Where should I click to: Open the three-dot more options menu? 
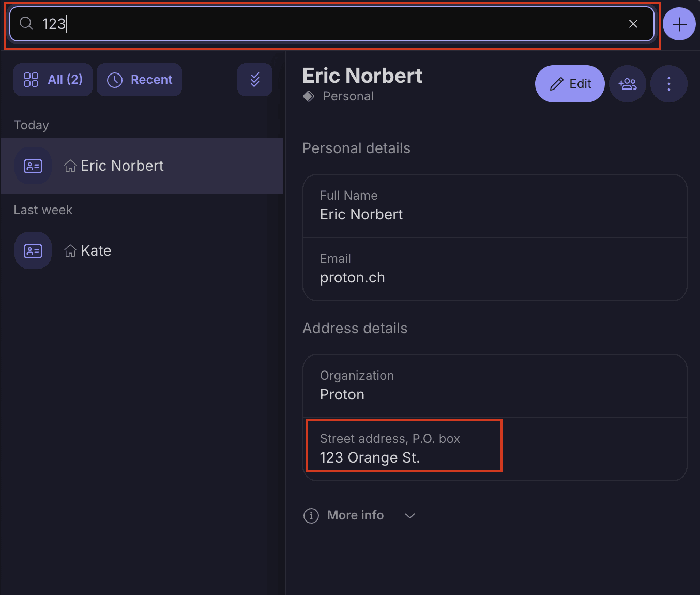tap(668, 84)
